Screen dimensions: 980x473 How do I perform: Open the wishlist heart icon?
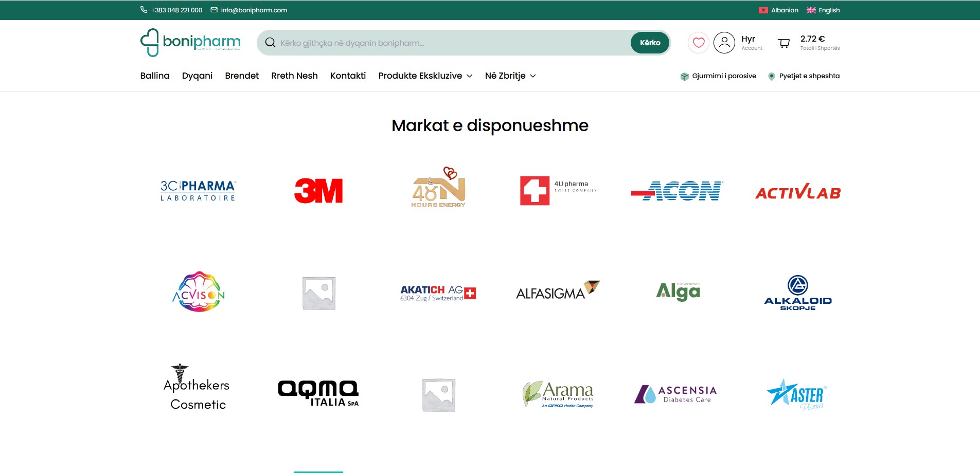(x=698, y=43)
